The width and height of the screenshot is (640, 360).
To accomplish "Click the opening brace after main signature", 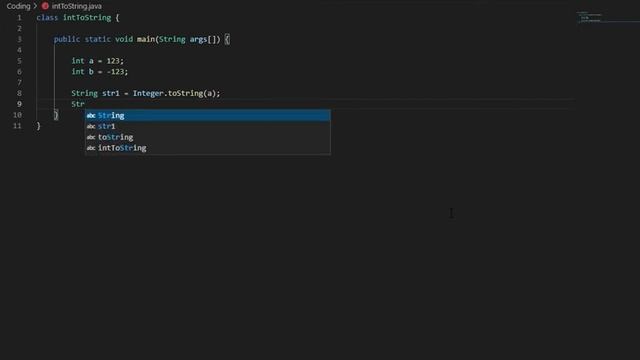I will tap(227, 40).
